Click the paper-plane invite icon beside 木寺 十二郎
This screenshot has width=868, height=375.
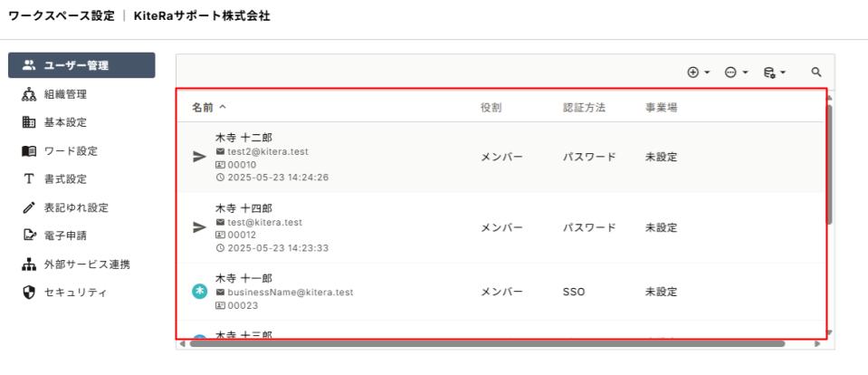tap(199, 158)
